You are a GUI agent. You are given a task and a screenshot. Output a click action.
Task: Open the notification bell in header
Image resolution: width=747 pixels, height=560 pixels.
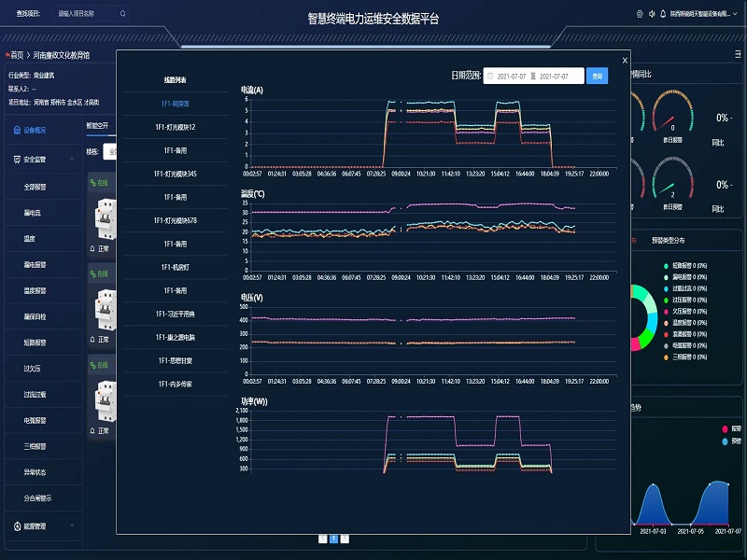(x=664, y=14)
